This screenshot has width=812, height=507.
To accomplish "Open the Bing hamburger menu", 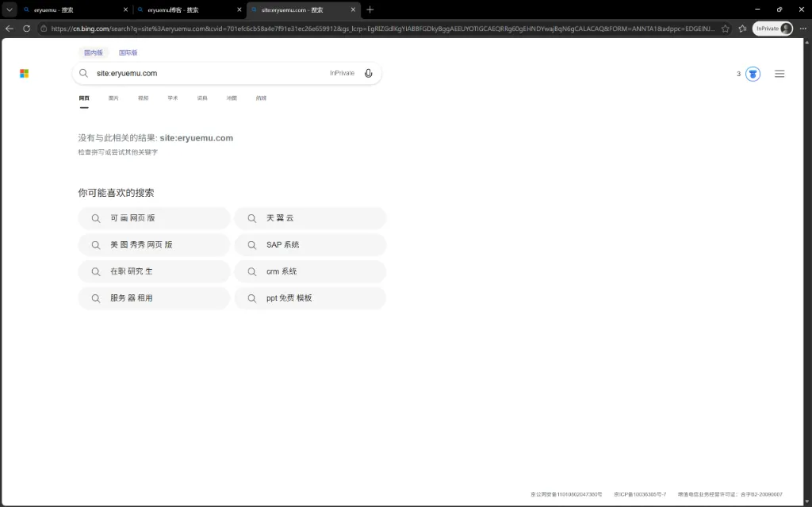I will (779, 74).
